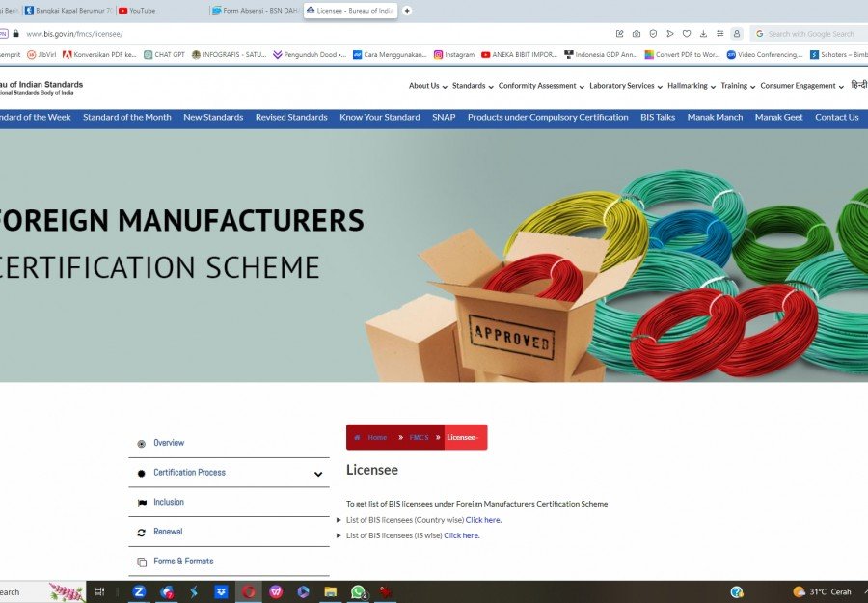Go to FMCS in the breadcrumb
868x603 pixels.
[x=420, y=437]
